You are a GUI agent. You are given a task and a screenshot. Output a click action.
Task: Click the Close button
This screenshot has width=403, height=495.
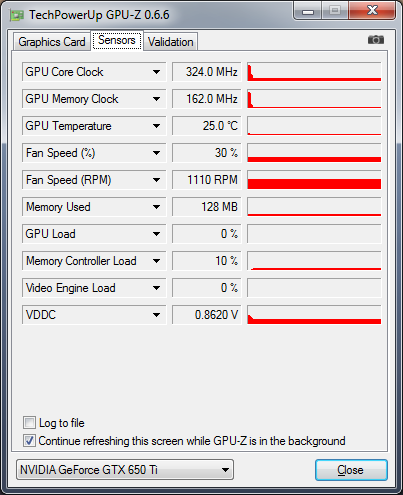point(351,470)
